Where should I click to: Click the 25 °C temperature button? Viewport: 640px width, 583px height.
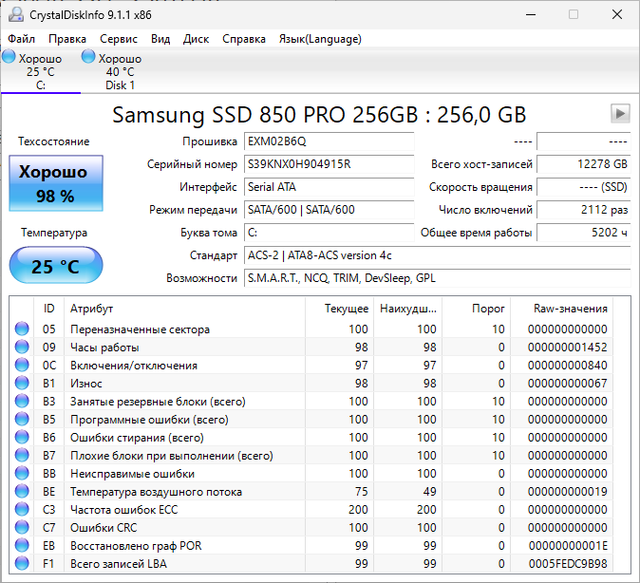(x=56, y=265)
